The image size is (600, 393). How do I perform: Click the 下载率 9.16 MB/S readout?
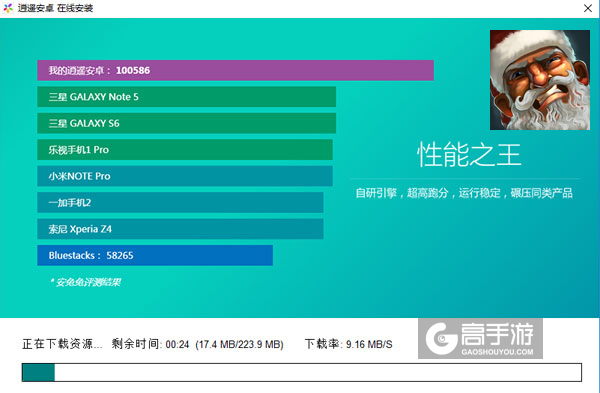349,344
